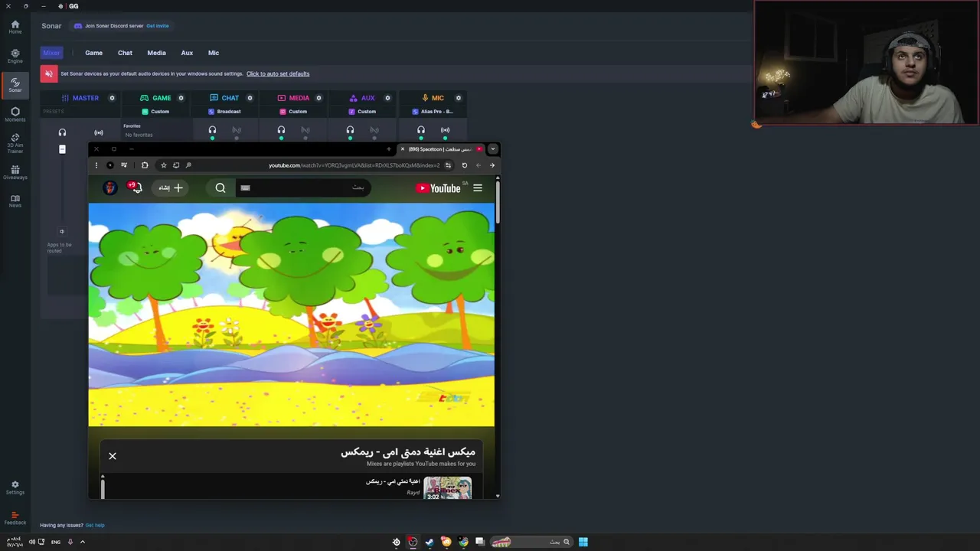This screenshot has width=980, height=551.
Task: Toggle the MEDIA channel headphones output
Action: pos(281,130)
